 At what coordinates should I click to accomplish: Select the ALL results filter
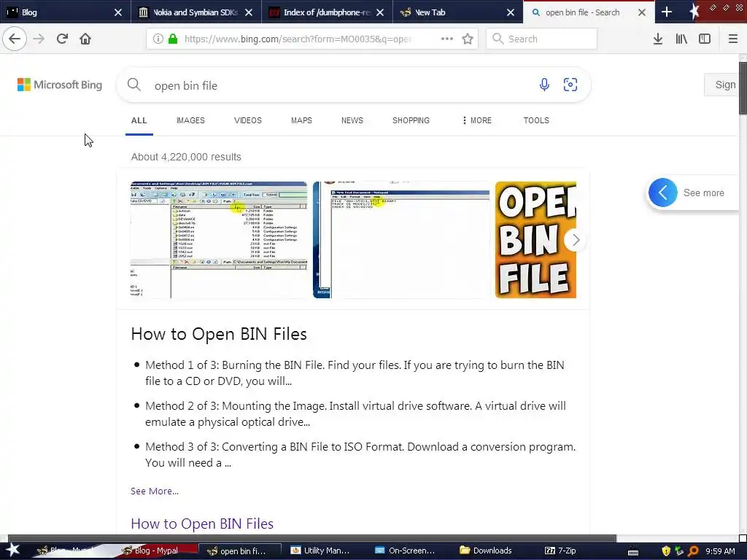tap(139, 120)
